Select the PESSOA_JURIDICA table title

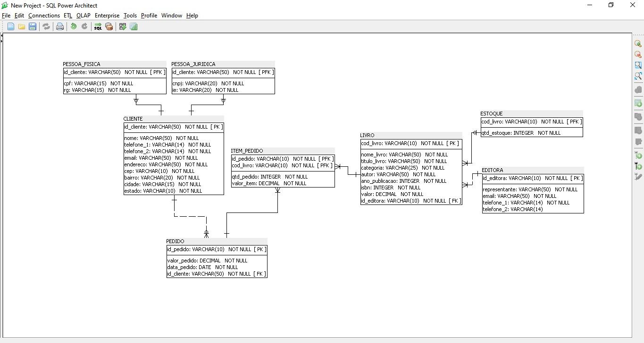[193, 64]
